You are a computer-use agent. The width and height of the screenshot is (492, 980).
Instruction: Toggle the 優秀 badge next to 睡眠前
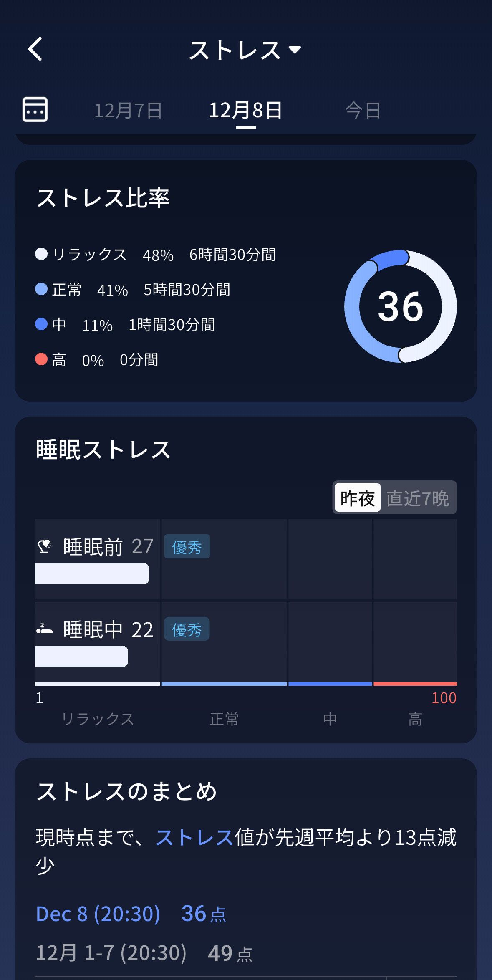(187, 547)
